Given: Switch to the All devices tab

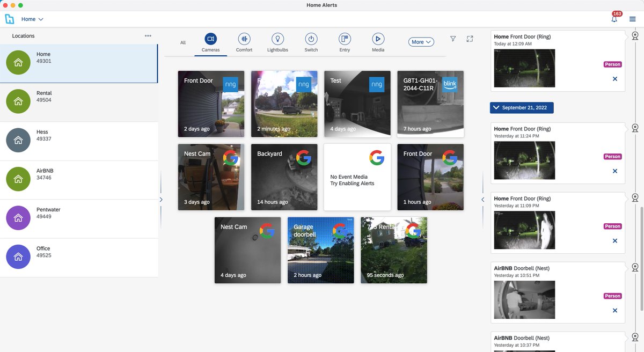Looking at the screenshot, I should [x=183, y=43].
